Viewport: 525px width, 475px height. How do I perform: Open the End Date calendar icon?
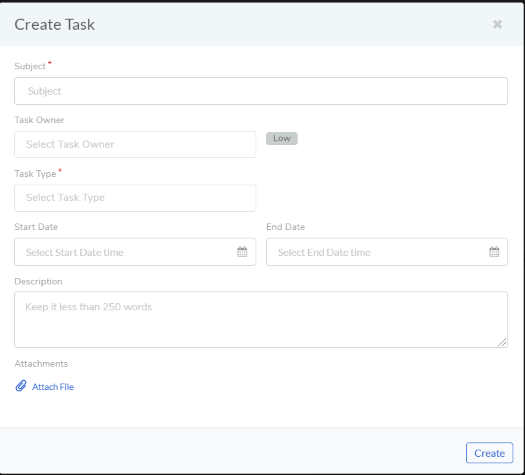[x=494, y=252]
